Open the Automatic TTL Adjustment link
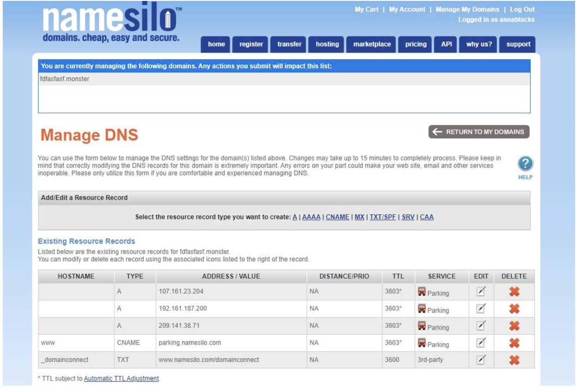The image size is (576, 392). (x=121, y=378)
